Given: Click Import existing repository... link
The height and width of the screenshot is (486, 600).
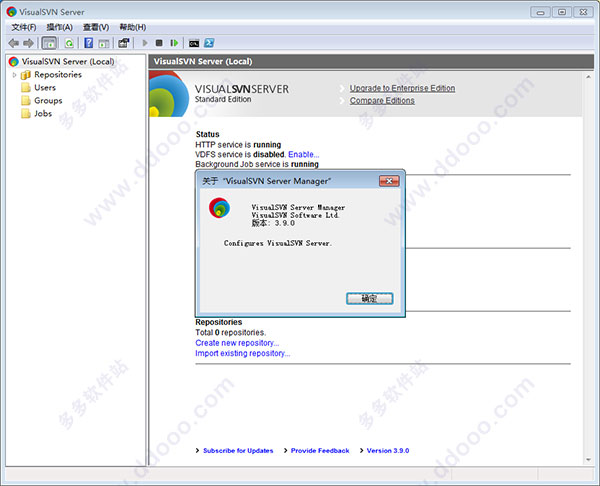Looking at the screenshot, I should pos(243,353).
